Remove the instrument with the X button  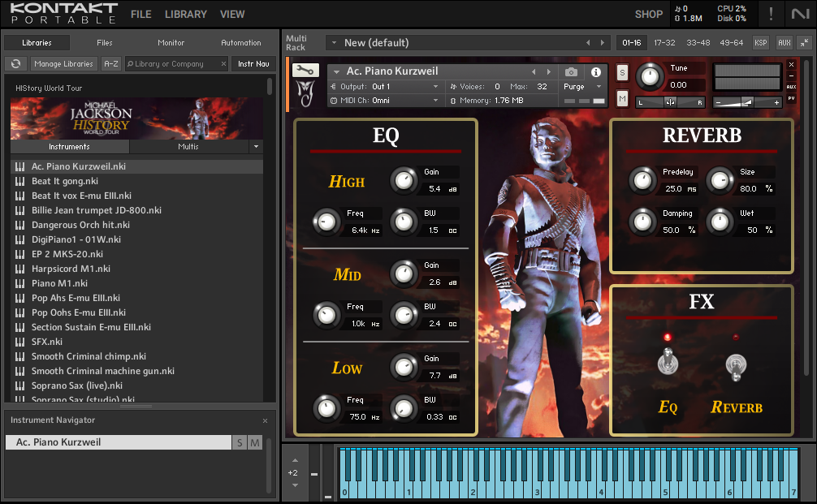(x=792, y=65)
